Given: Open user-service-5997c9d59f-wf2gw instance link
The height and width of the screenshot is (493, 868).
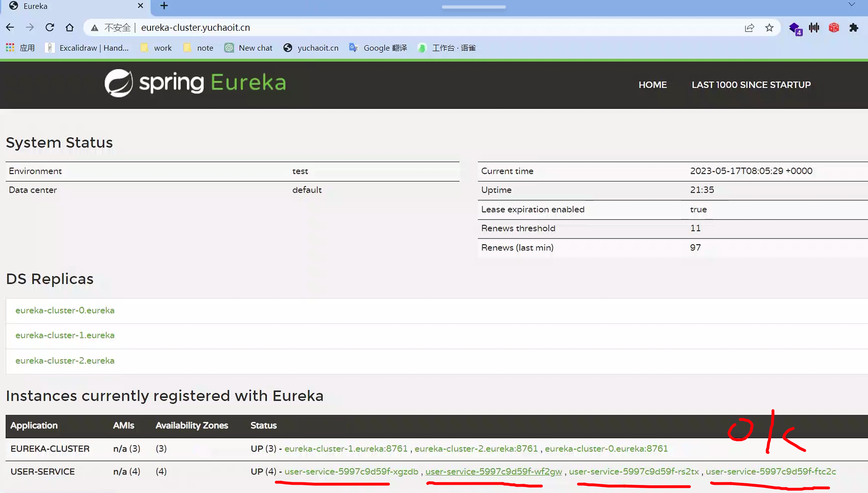Looking at the screenshot, I should (x=493, y=471).
